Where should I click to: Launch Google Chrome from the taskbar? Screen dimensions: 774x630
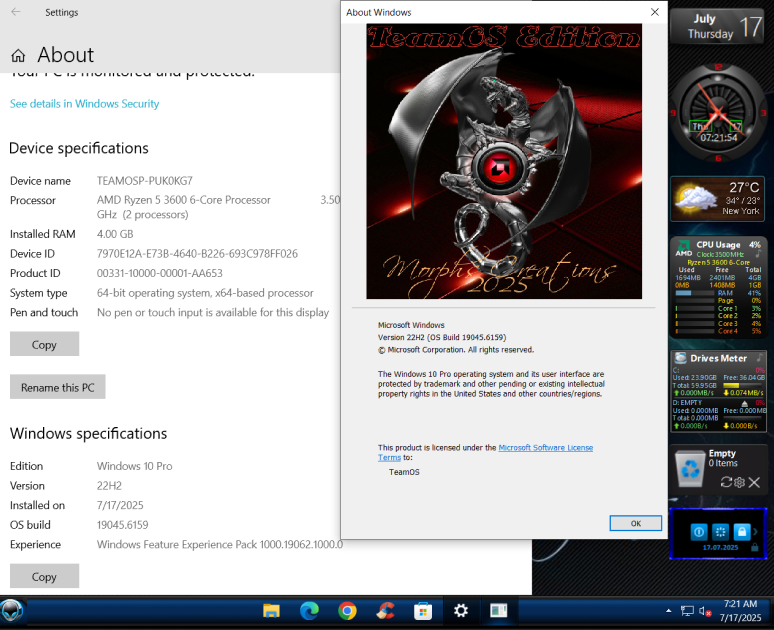tap(348, 611)
